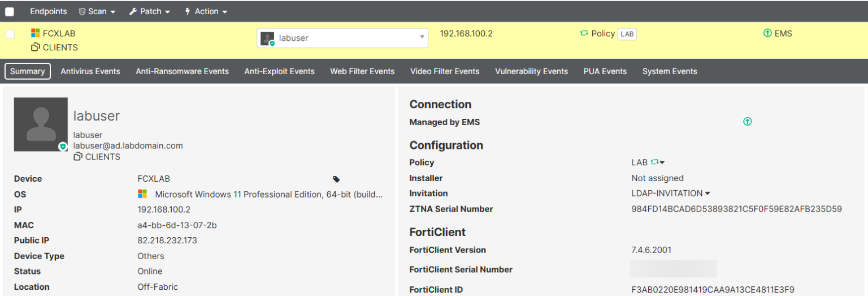Click the Managed by EMS status icon
This screenshot has width=868, height=296.
pos(748,122)
